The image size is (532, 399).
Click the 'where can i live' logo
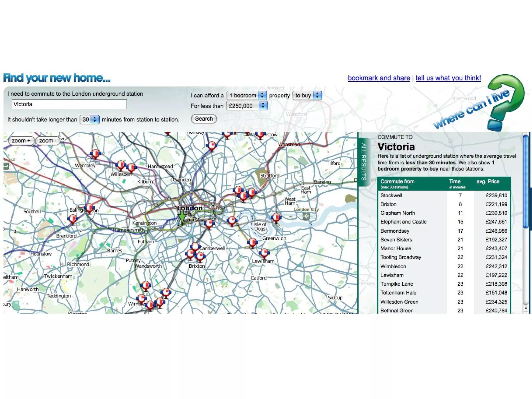(x=479, y=103)
